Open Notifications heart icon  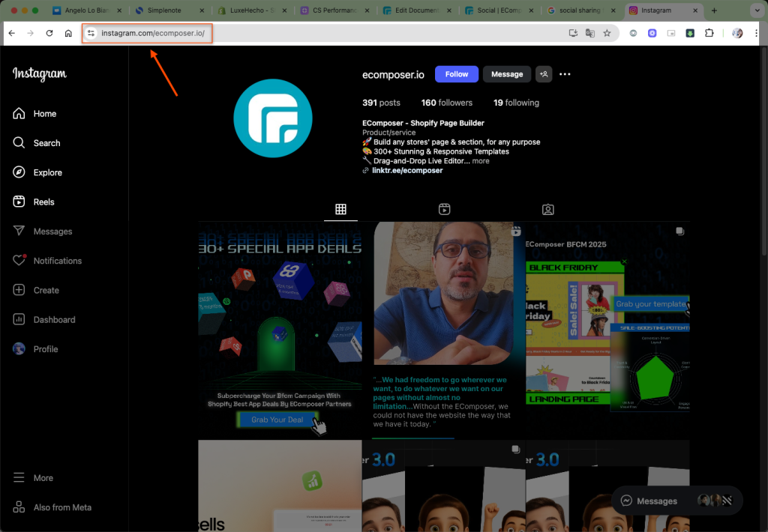19,261
